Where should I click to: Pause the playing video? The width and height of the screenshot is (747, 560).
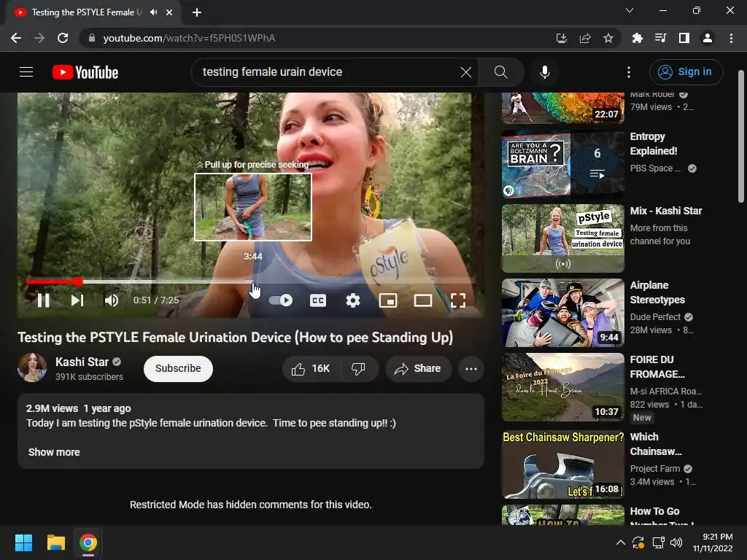pos(43,300)
